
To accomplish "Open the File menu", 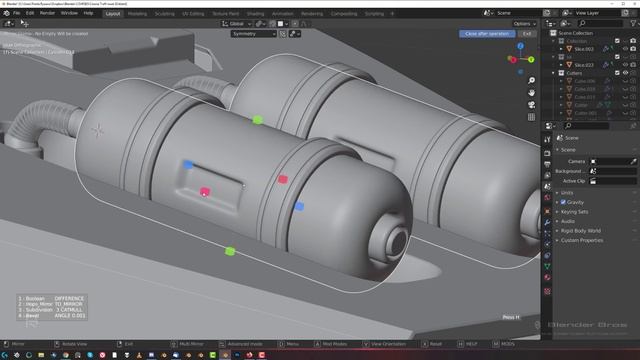I will [x=17, y=13].
